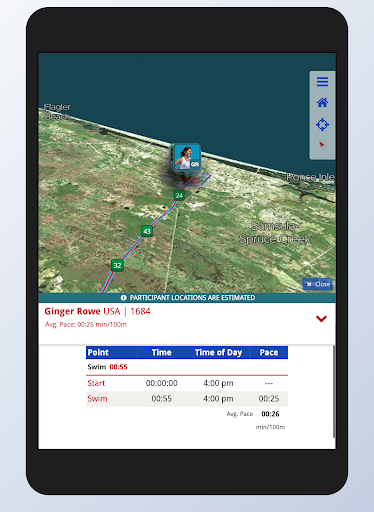Click the Point column header
This screenshot has width=374, height=512.
coord(98,352)
